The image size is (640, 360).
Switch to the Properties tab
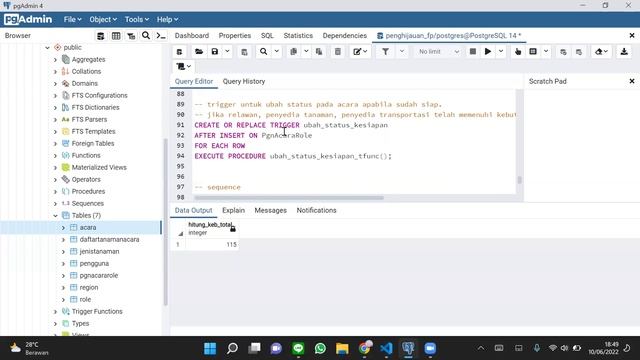coord(235,36)
